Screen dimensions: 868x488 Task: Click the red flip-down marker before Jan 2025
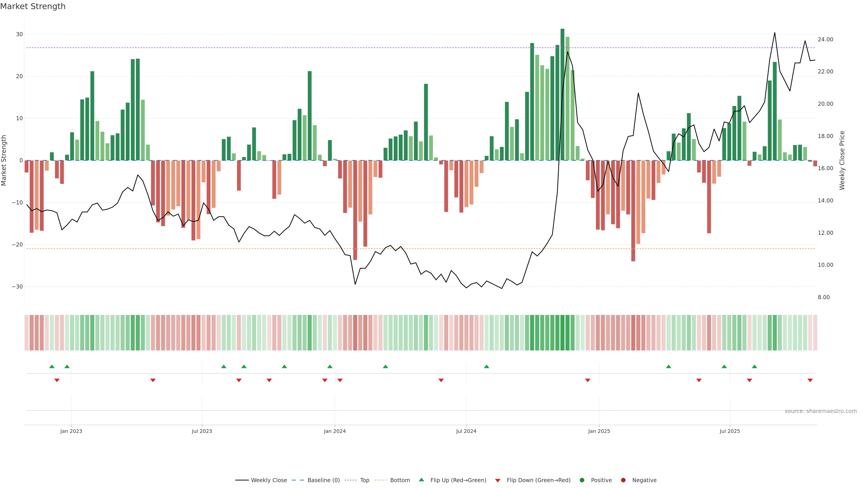click(588, 380)
